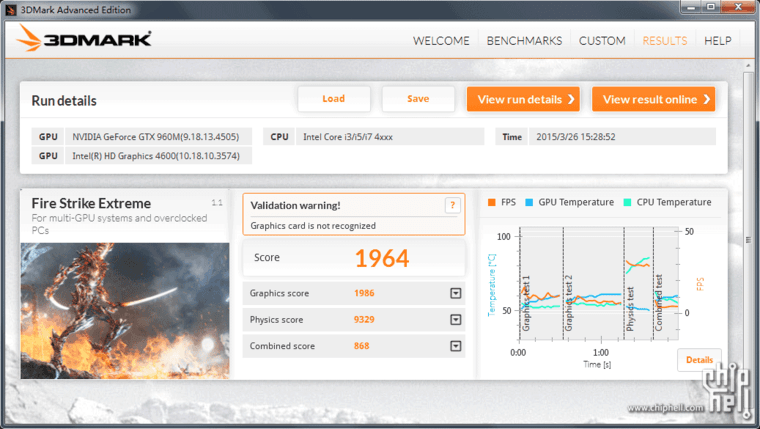Click the Combined score value 868
The image size is (760, 429).
coord(362,346)
